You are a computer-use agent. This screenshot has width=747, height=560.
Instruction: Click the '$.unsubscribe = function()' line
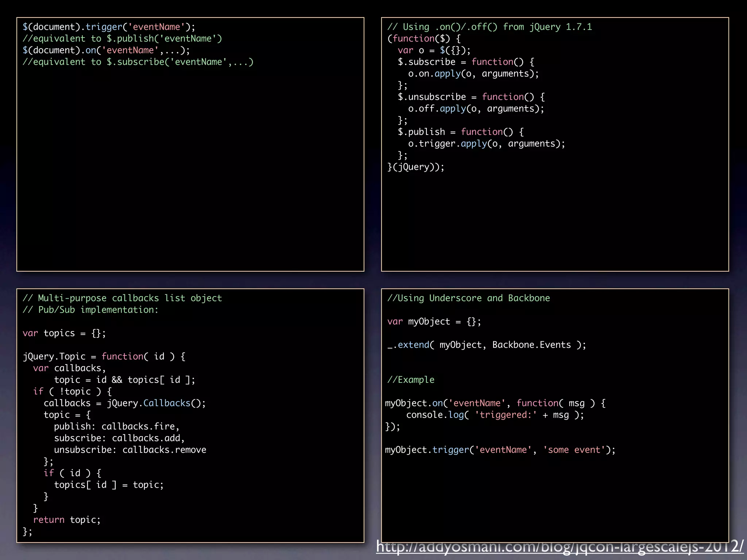471,97
